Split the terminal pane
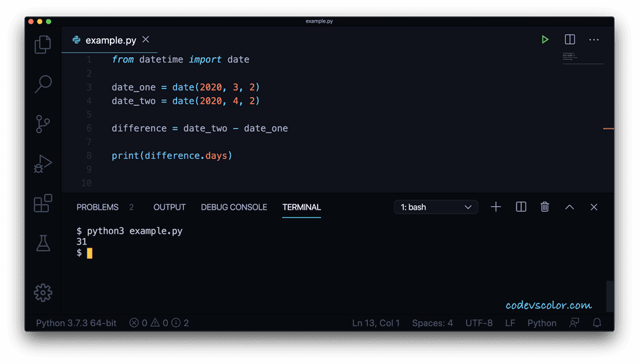Screen dimensions: 639x364 [521, 207]
